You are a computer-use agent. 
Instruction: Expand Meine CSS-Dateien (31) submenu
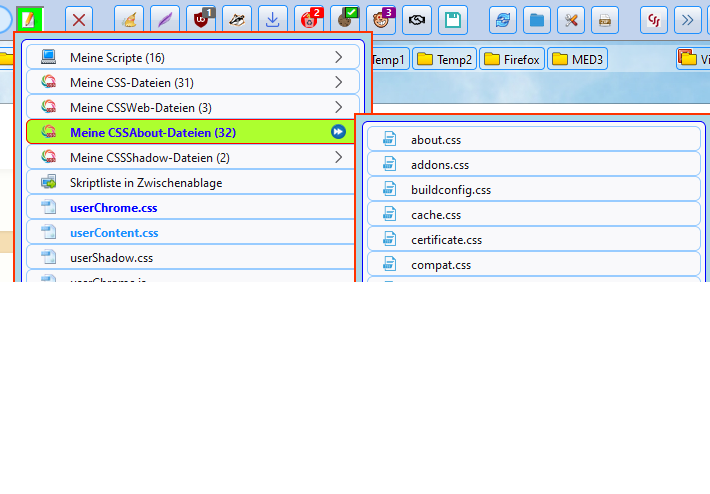[192, 82]
